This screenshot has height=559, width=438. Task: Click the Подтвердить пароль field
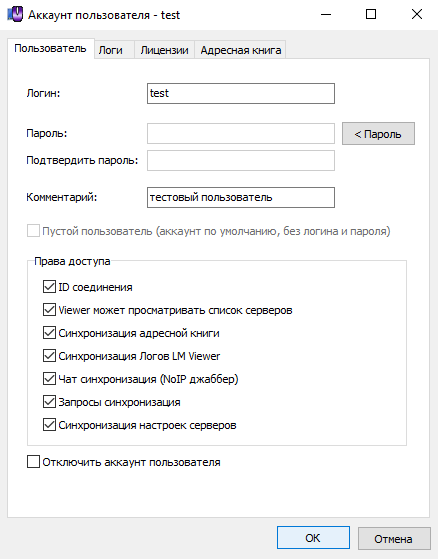point(241,160)
